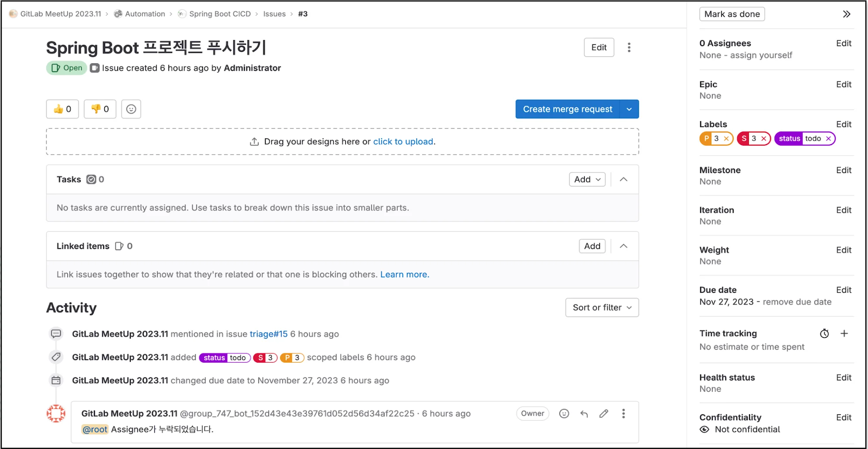The width and height of the screenshot is (868, 449).
Task: Click the time tracking stopwatch icon
Action: [x=824, y=333]
